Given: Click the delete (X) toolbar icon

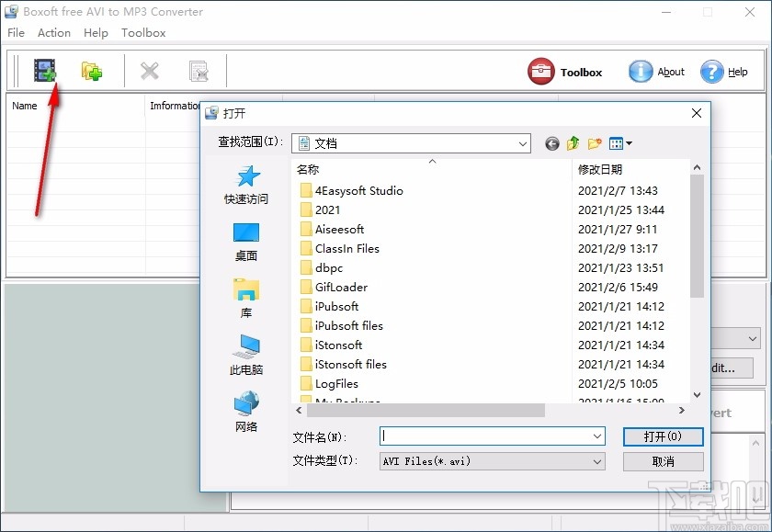Looking at the screenshot, I should [150, 70].
